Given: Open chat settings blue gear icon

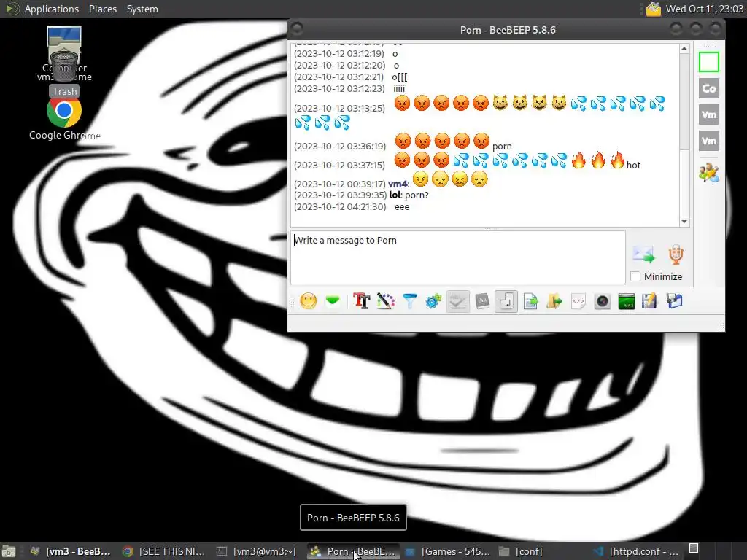Looking at the screenshot, I should [433, 301].
